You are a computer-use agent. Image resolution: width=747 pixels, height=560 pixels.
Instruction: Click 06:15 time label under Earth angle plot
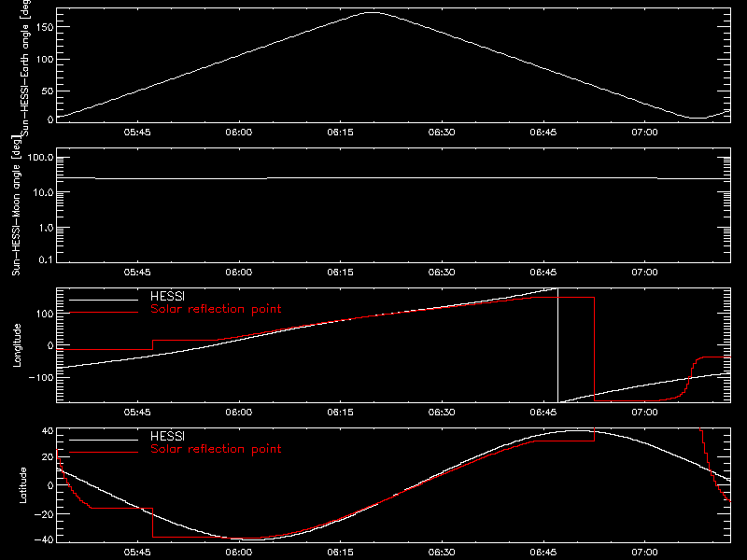[340, 133]
